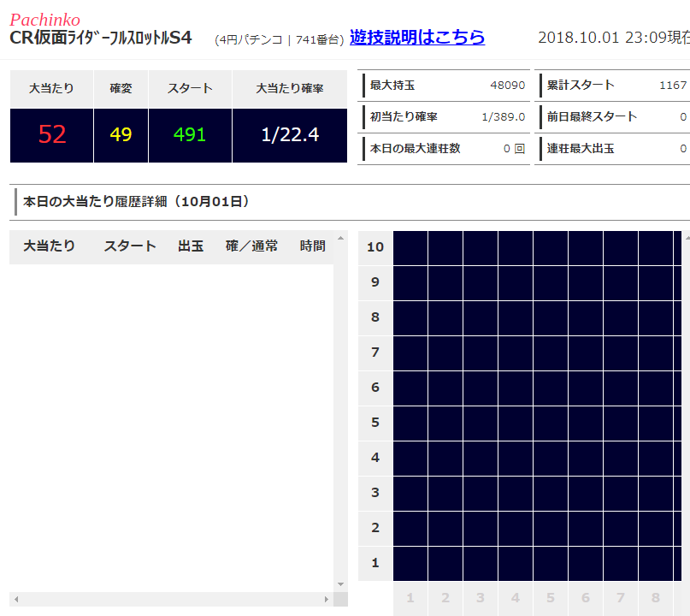Click the 4円パチンコ | 741番台 label
690x616 pixels.
click(x=279, y=40)
